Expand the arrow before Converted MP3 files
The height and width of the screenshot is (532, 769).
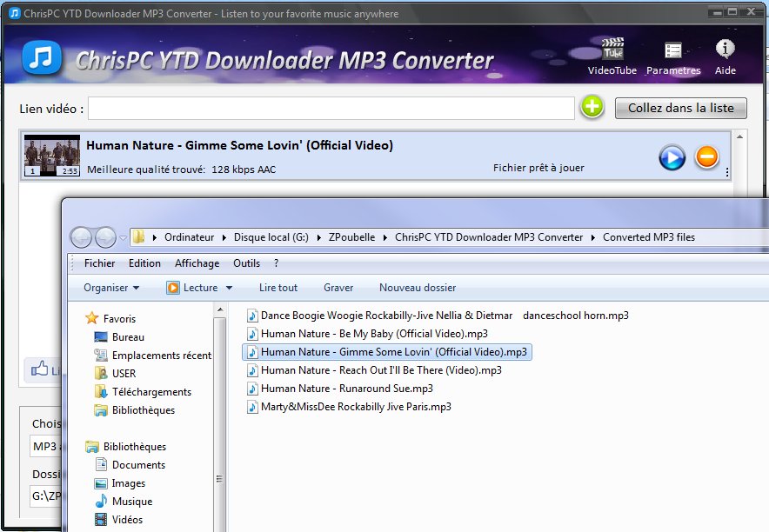[x=593, y=237]
